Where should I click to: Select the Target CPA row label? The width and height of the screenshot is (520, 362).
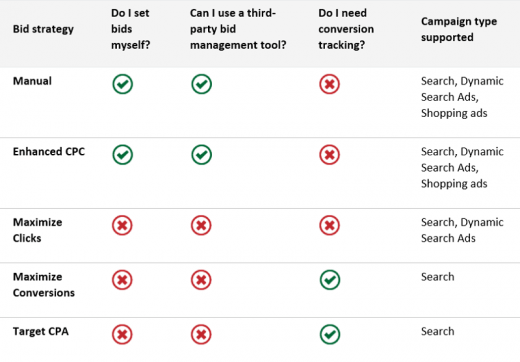point(41,332)
